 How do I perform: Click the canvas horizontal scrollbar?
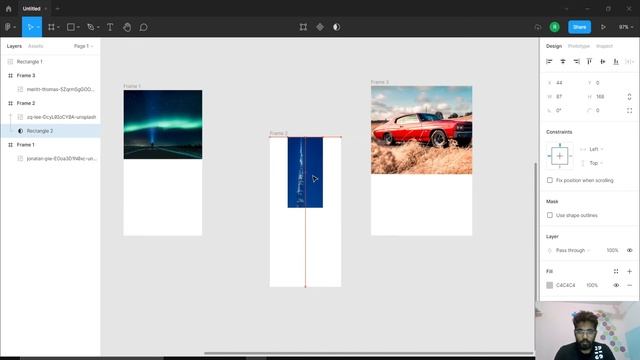click(x=369, y=353)
